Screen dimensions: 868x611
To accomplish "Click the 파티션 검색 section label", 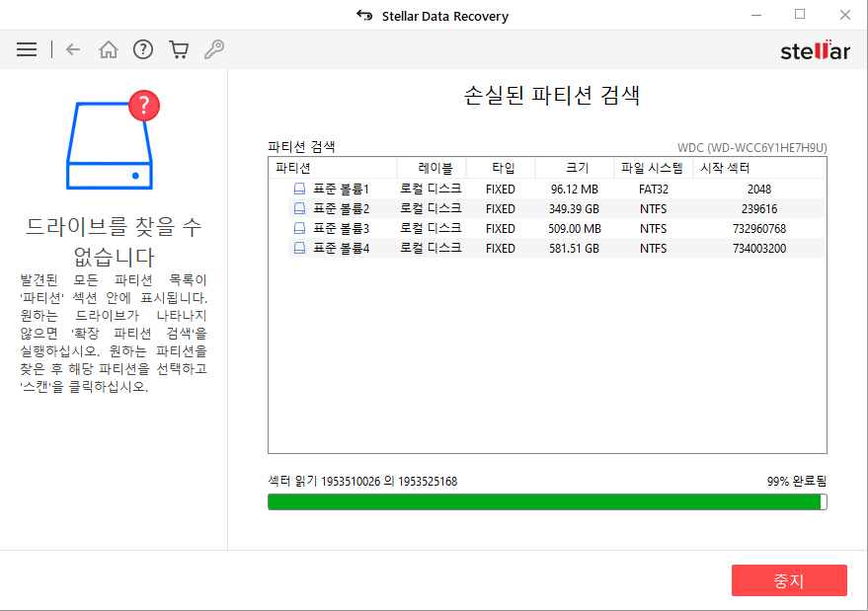I will tap(302, 147).
